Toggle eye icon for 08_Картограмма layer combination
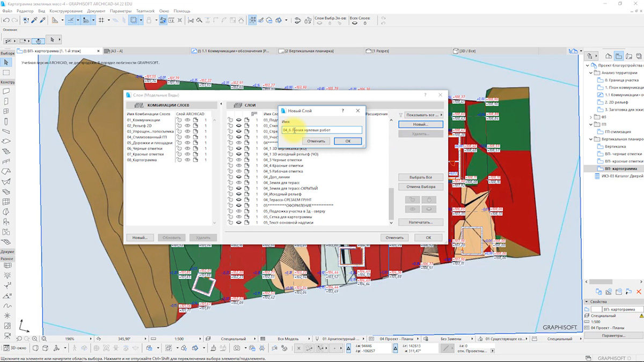644x362 pixels. (x=188, y=160)
